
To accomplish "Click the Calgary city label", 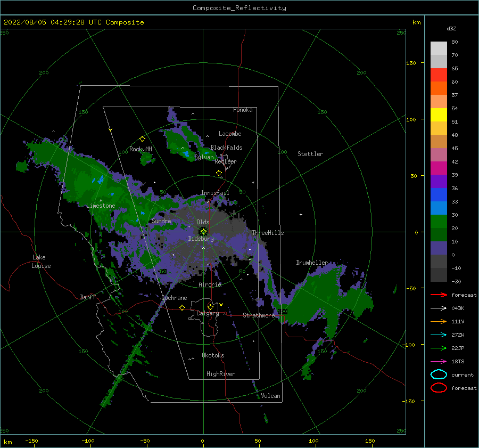I will click(208, 313).
